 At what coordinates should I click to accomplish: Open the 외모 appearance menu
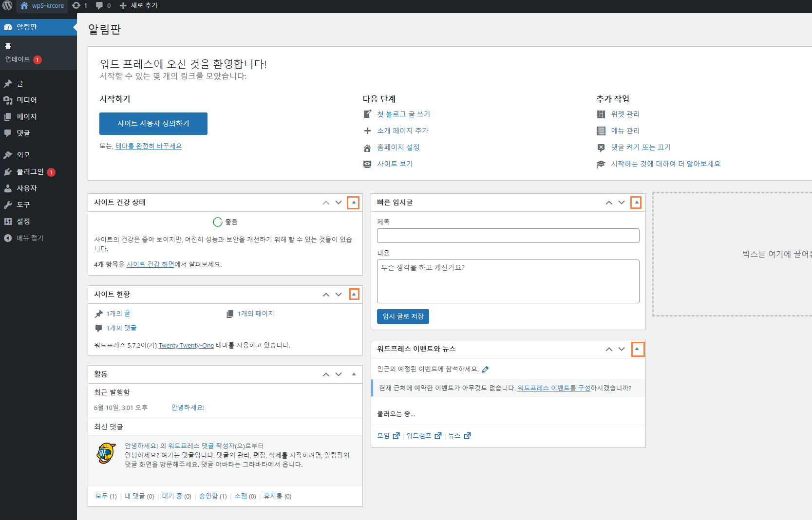[x=38, y=155]
